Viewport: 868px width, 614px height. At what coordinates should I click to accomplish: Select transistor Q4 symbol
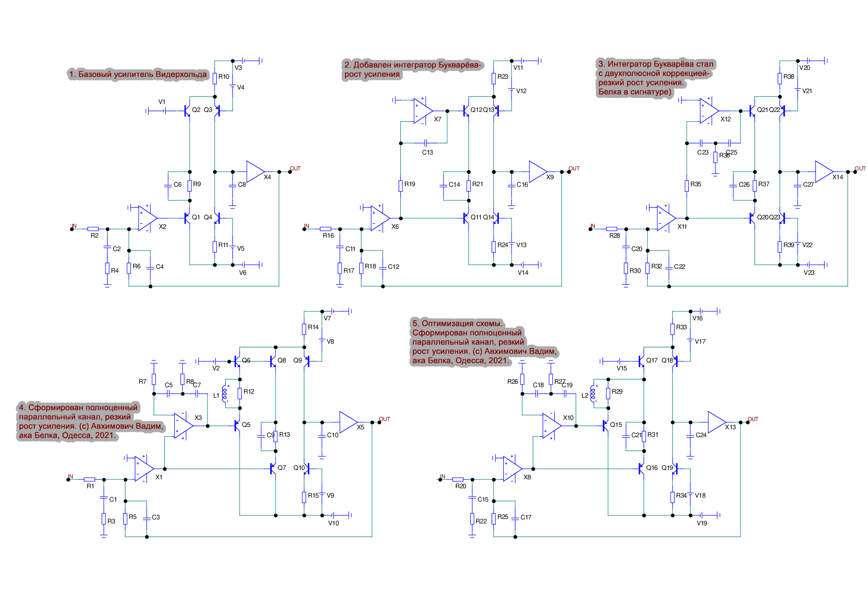pyautogui.click(x=218, y=218)
